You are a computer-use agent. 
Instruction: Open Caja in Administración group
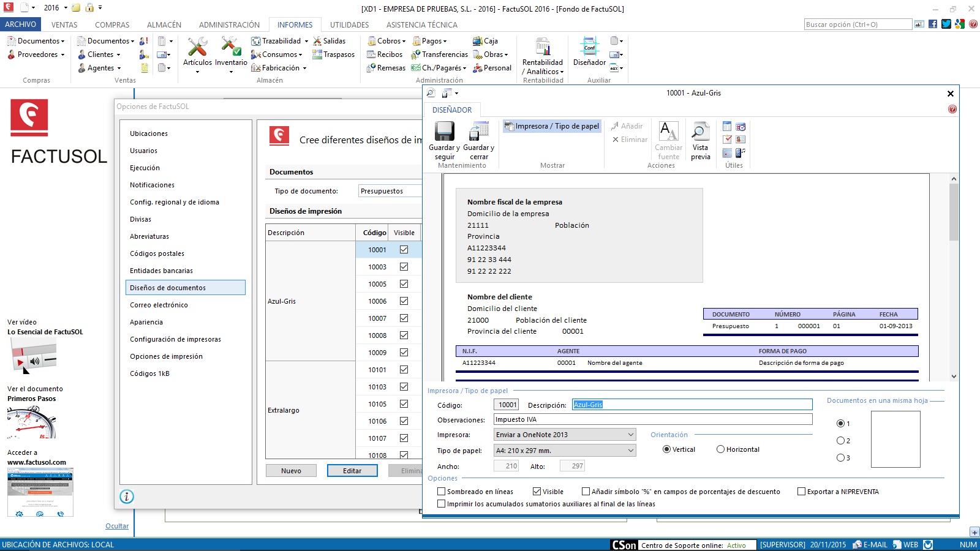(x=485, y=41)
